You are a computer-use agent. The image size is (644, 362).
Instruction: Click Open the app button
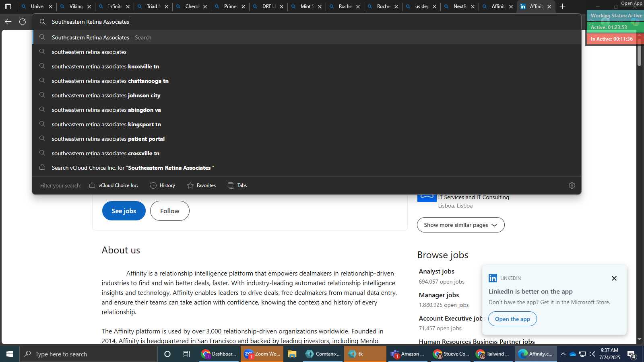(512, 319)
